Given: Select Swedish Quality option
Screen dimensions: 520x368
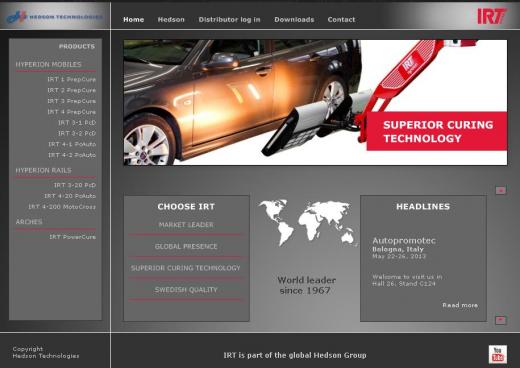Looking at the screenshot, I should (x=186, y=290).
